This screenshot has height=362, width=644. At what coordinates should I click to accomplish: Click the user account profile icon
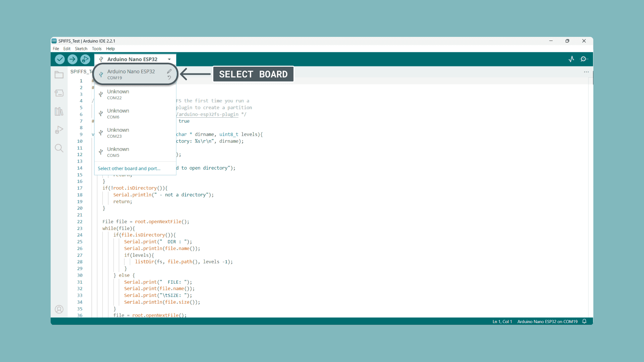(x=59, y=309)
